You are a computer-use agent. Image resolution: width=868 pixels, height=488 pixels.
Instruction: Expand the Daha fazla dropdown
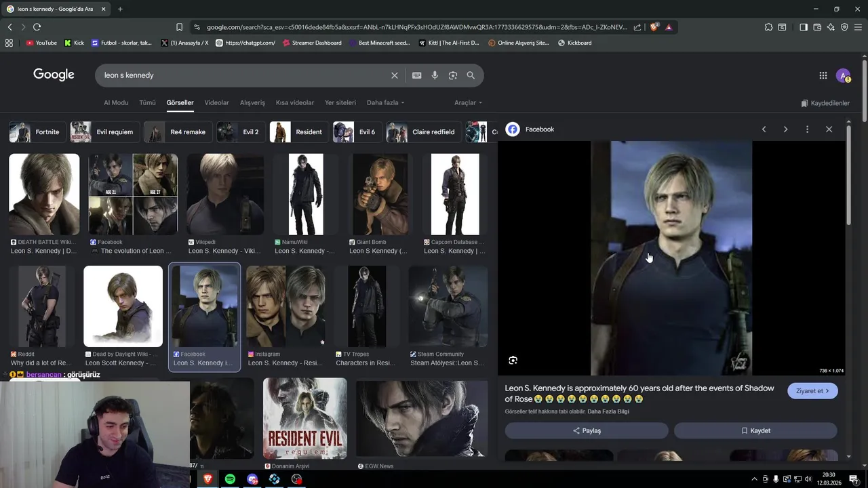tap(385, 103)
